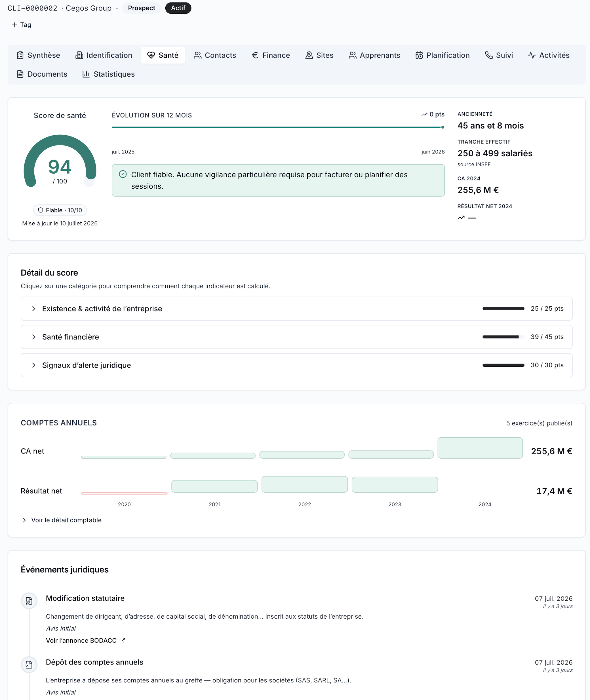Click the trend icon under Résultat net 2024
590x700 pixels.
point(461,218)
